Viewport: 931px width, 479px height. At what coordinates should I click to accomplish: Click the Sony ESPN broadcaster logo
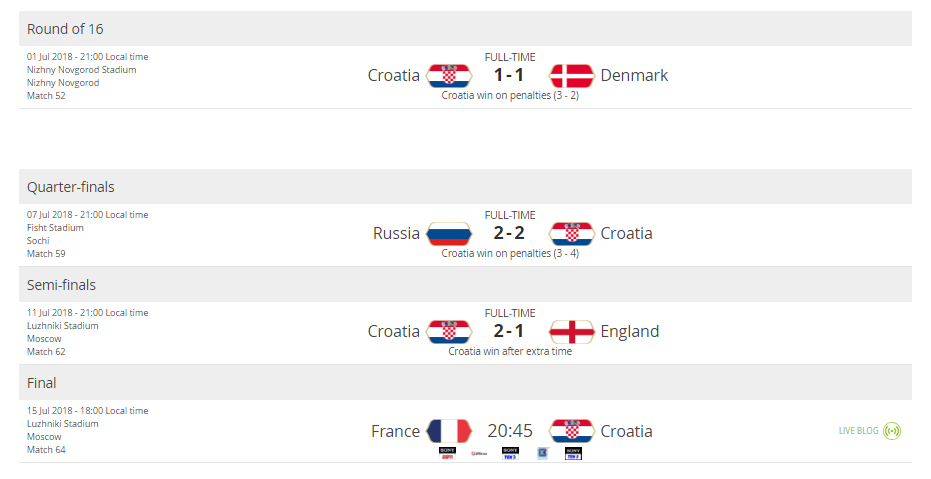(x=447, y=453)
